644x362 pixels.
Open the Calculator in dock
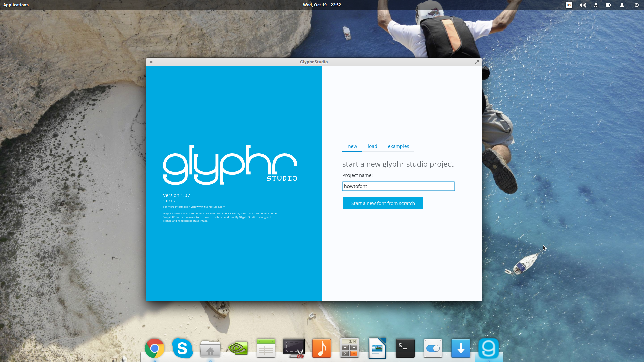click(x=350, y=348)
